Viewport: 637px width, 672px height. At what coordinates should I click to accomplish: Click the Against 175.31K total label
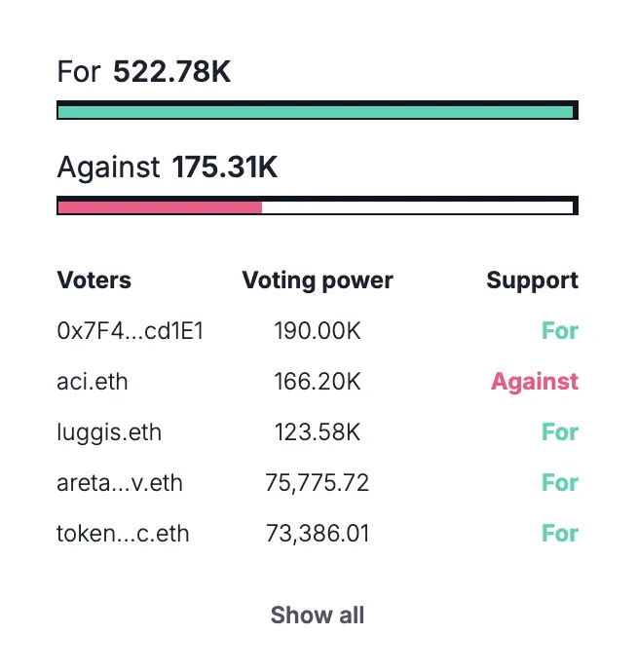click(x=168, y=168)
